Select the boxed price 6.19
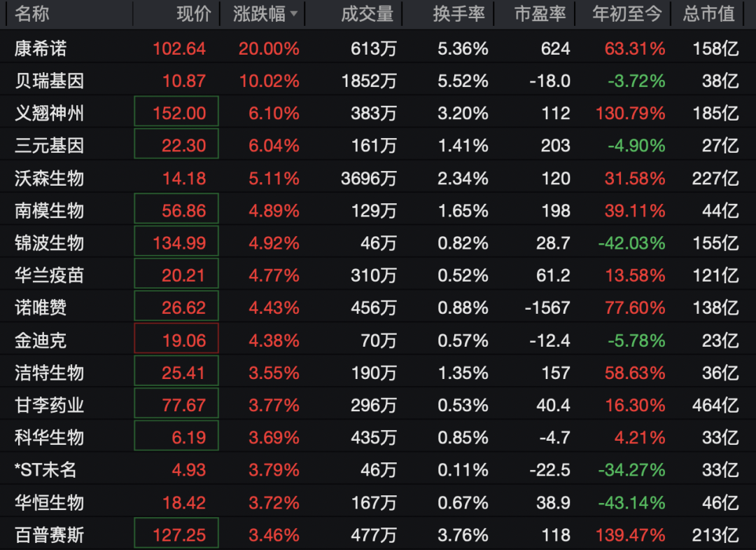756x550 pixels. coord(176,436)
